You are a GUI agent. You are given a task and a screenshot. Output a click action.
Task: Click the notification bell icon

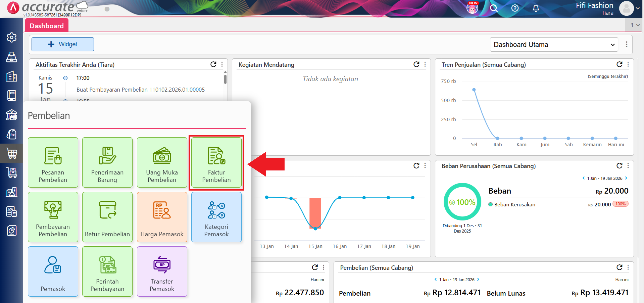(x=536, y=8)
